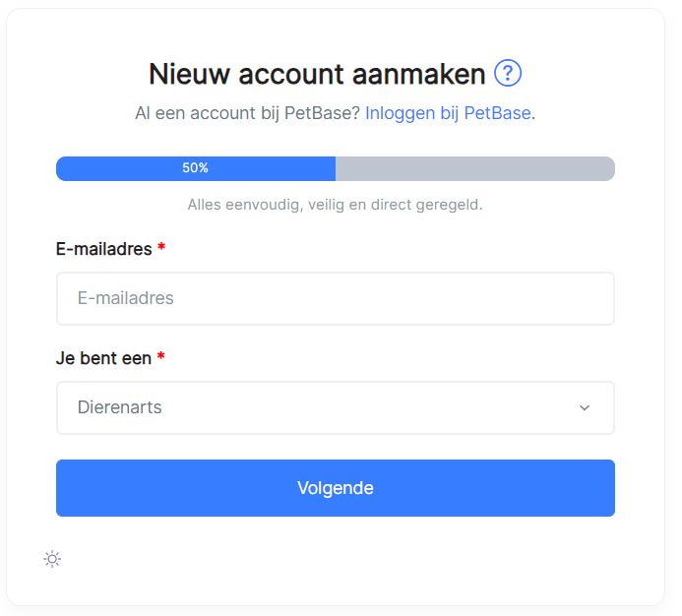
Task: Click the blue filled progress bar segment
Action: point(196,169)
